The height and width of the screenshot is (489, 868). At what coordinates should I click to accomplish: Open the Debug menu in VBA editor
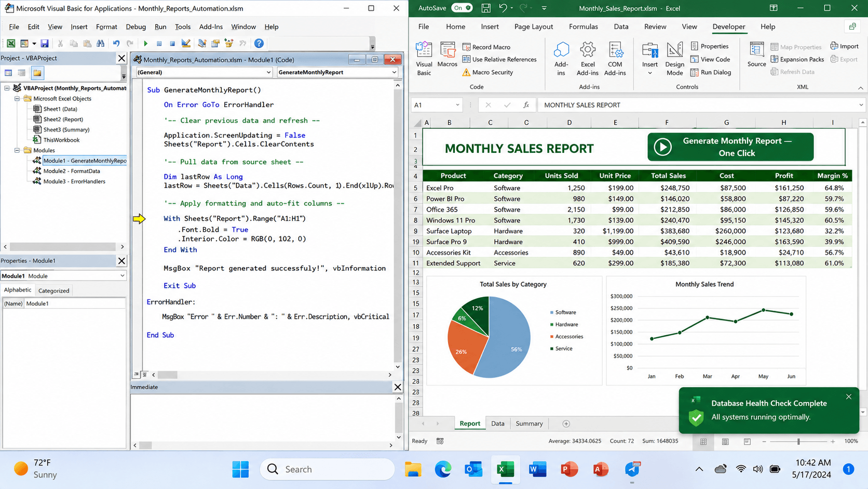pyautogui.click(x=135, y=27)
